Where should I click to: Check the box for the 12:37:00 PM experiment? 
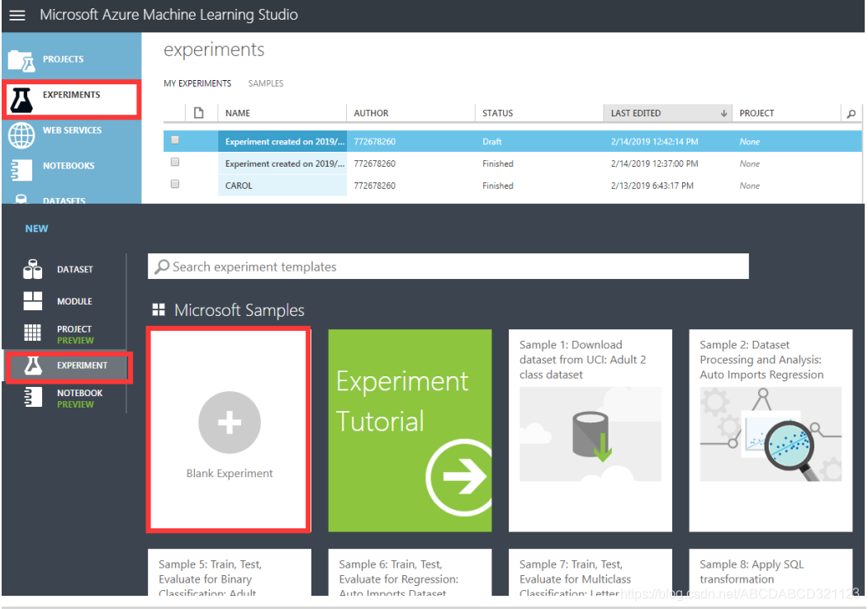pyautogui.click(x=175, y=162)
